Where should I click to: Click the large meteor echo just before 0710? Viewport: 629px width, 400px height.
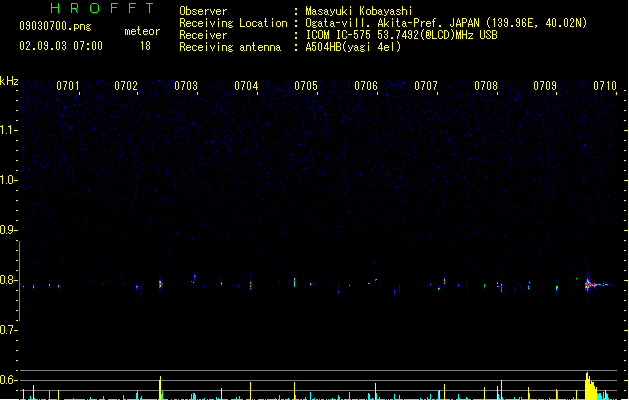(595, 284)
